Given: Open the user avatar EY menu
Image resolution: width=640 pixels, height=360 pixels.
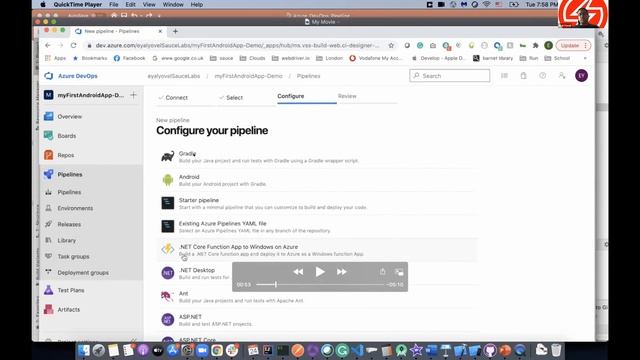Looking at the screenshot, I should (x=581, y=76).
